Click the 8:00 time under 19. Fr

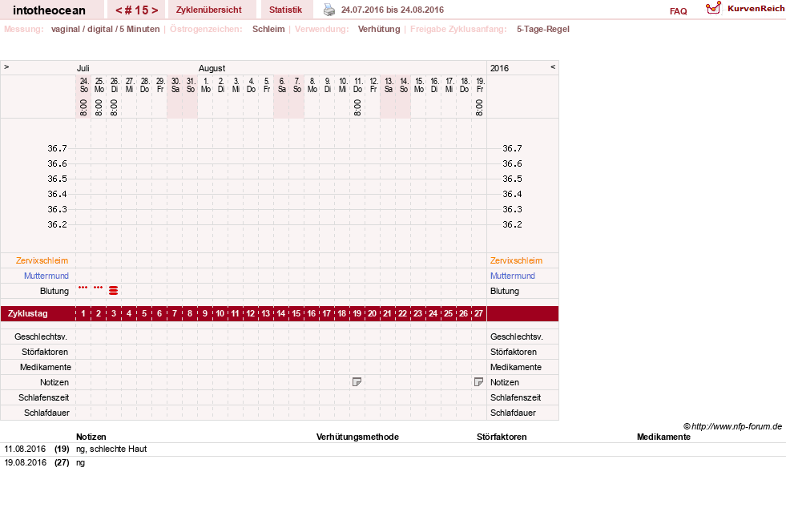tap(479, 108)
